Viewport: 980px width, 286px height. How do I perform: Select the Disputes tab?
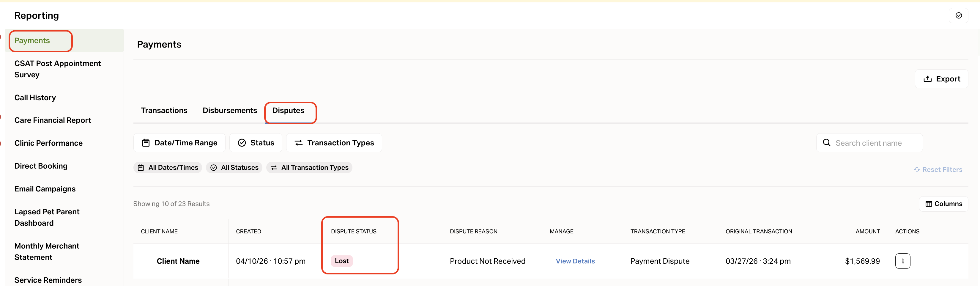click(x=288, y=110)
